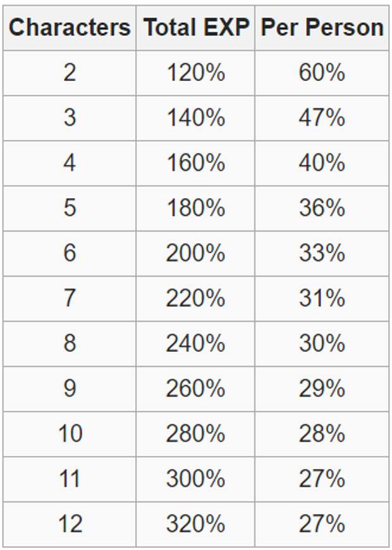
Task: Select the cell showing 36%
Action: 322,208
